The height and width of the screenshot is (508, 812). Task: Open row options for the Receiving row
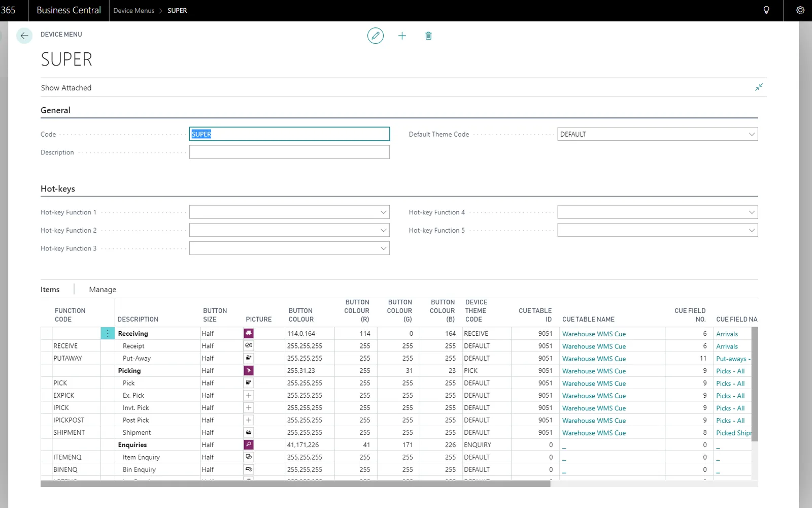point(108,333)
